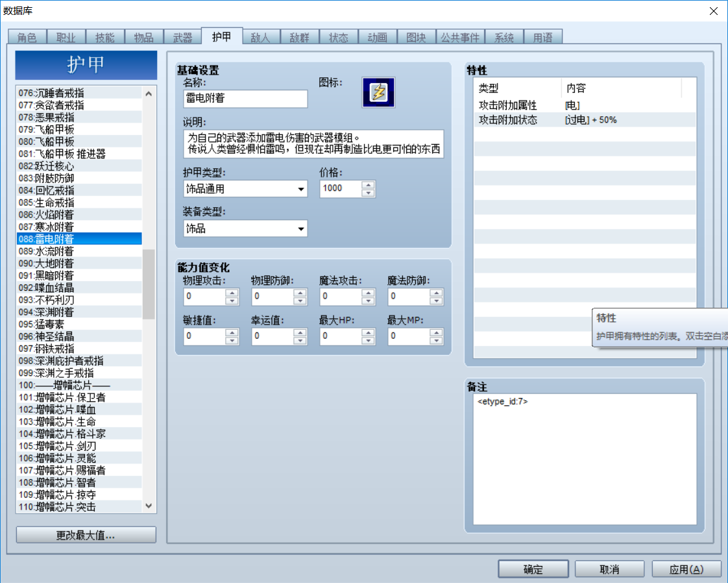728x583 pixels.
Task: Open the 动画 tab
Action: [377, 37]
